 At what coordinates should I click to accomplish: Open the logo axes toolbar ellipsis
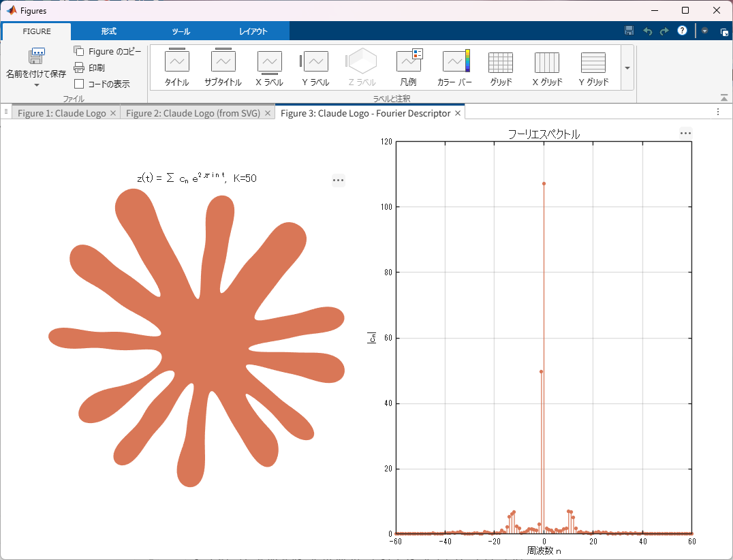pos(338,180)
